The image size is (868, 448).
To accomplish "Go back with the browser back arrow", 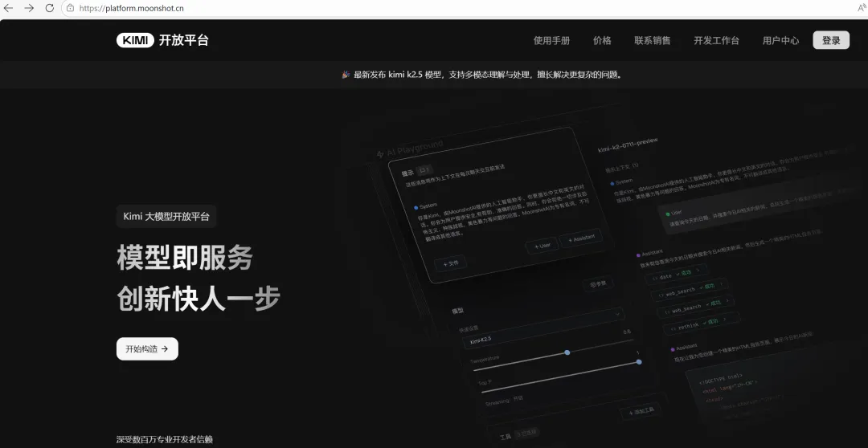I will [x=8, y=8].
